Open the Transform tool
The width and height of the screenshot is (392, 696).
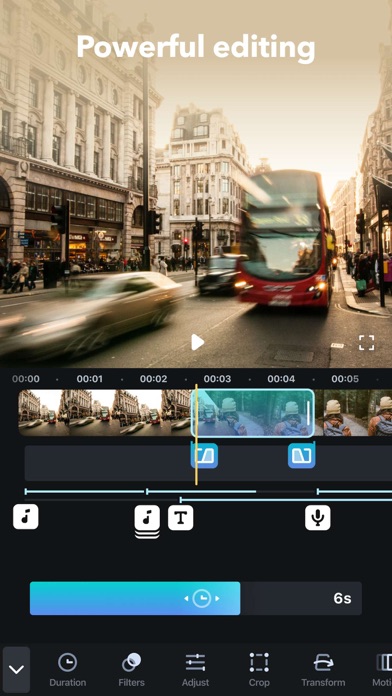pos(323,669)
